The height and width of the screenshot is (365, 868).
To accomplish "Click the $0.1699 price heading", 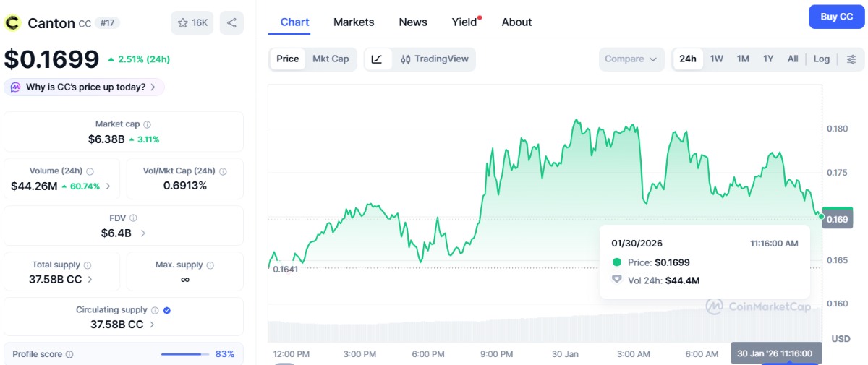I will pos(51,59).
